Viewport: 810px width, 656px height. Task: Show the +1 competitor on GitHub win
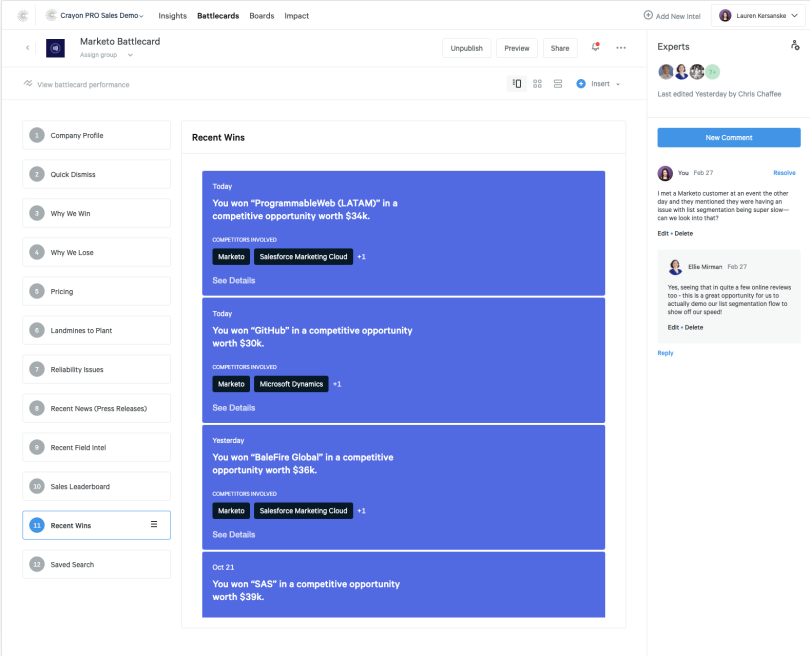(x=337, y=384)
